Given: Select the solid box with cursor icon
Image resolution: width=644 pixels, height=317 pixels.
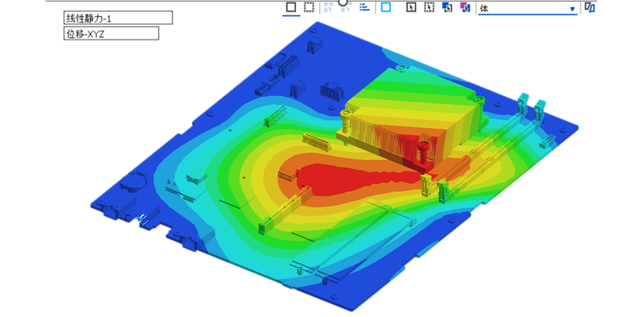Looking at the screenshot, I should (x=411, y=7).
